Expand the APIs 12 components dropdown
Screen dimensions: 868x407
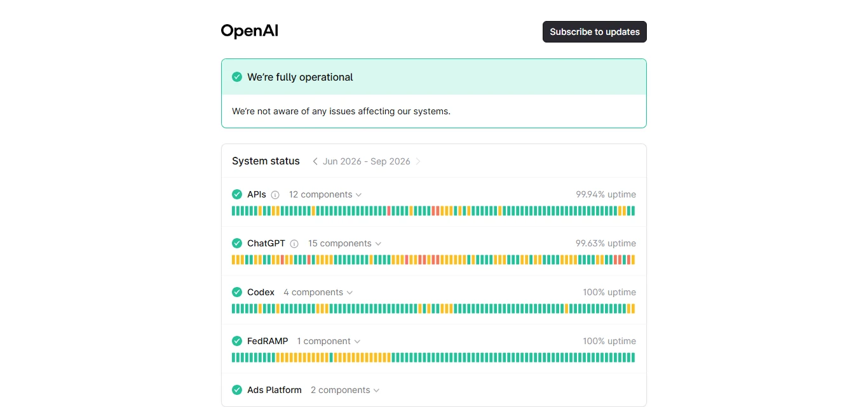tap(325, 194)
